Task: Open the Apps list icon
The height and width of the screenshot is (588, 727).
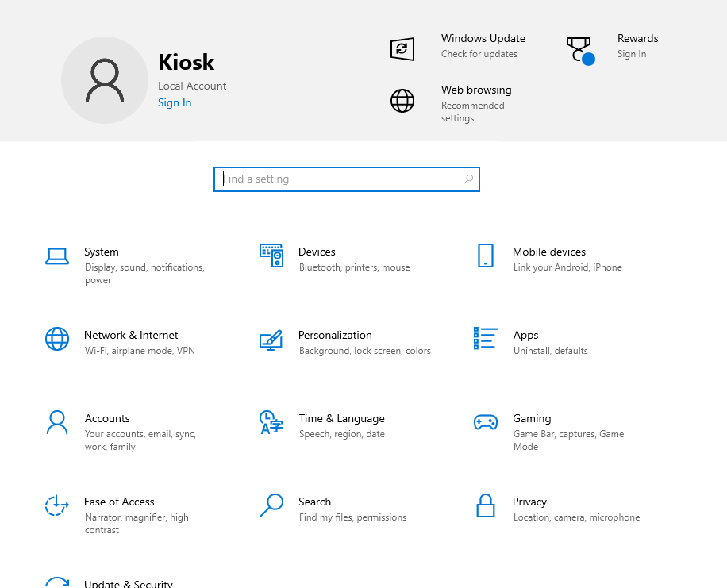Action: point(486,338)
